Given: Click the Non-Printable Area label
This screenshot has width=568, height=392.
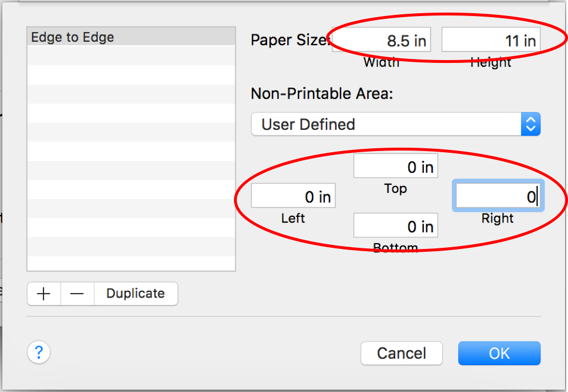Looking at the screenshot, I should 322,93.
